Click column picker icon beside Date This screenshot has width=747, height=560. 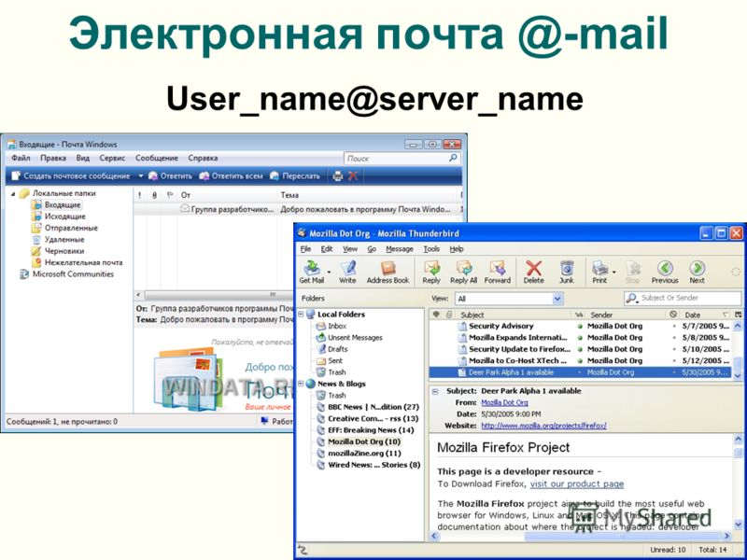[738, 315]
